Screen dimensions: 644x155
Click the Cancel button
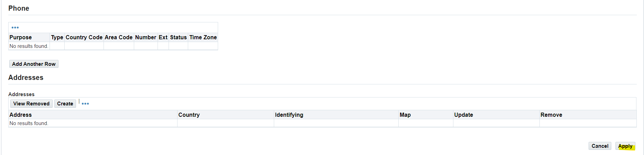(600, 146)
